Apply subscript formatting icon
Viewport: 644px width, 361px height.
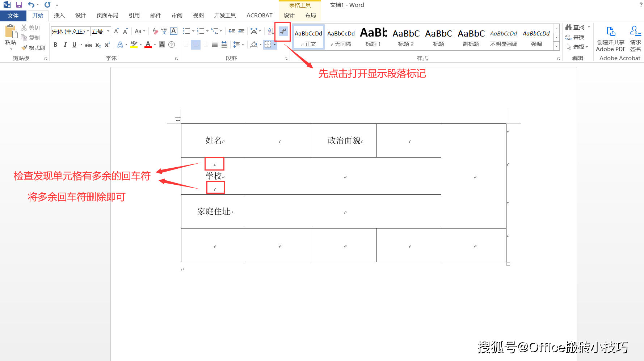(x=98, y=45)
